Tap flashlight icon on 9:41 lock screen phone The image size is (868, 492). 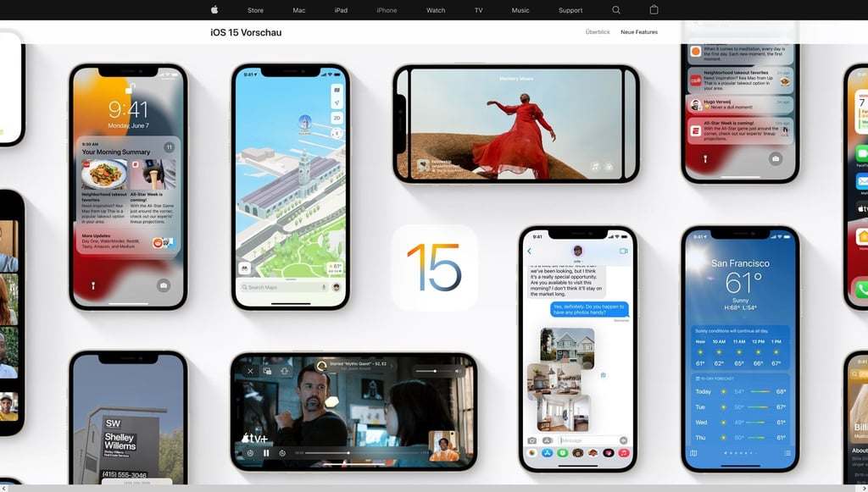coord(93,285)
